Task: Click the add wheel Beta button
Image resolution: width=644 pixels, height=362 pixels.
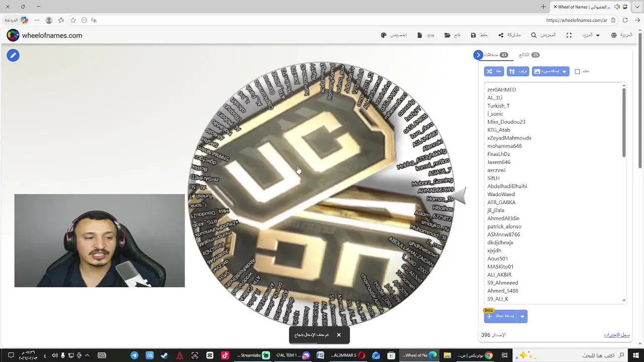Action: [501, 316]
